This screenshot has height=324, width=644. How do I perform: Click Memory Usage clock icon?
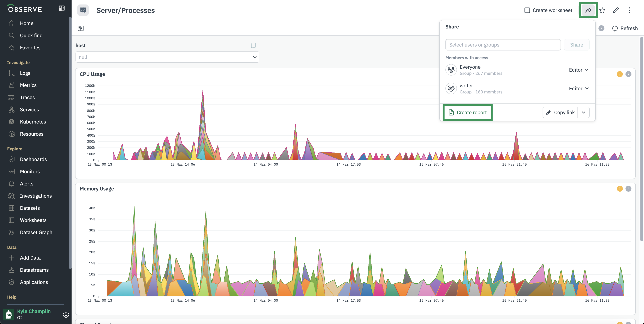628,189
